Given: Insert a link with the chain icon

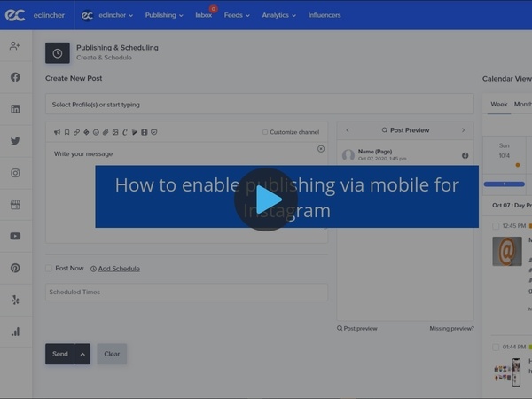Looking at the screenshot, I should pyautogui.click(x=76, y=132).
